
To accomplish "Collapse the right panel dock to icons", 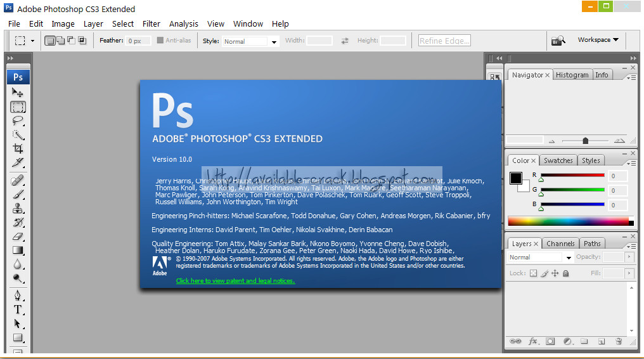I will click(633, 58).
